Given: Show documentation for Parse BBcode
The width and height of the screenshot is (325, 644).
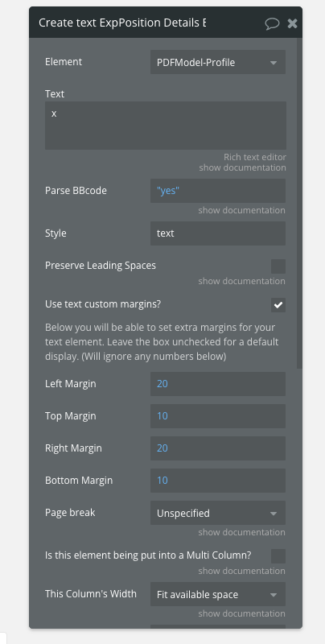Looking at the screenshot, I should [x=241, y=210].
